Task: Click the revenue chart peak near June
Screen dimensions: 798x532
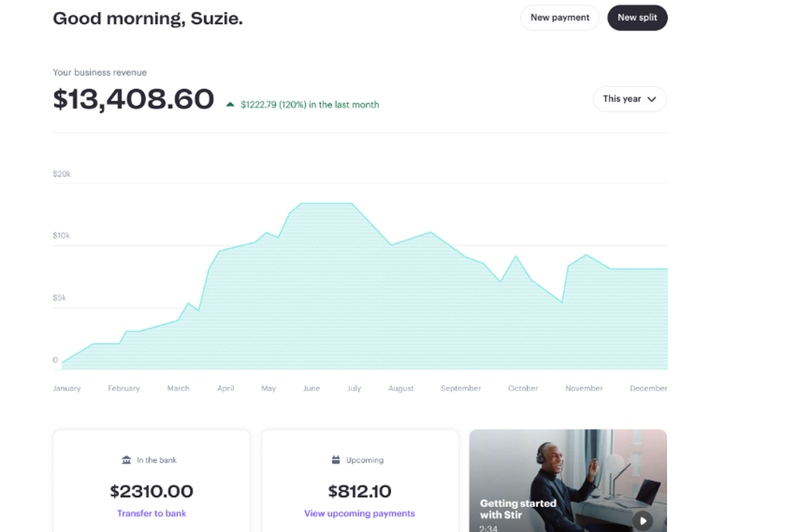Action: click(x=319, y=203)
